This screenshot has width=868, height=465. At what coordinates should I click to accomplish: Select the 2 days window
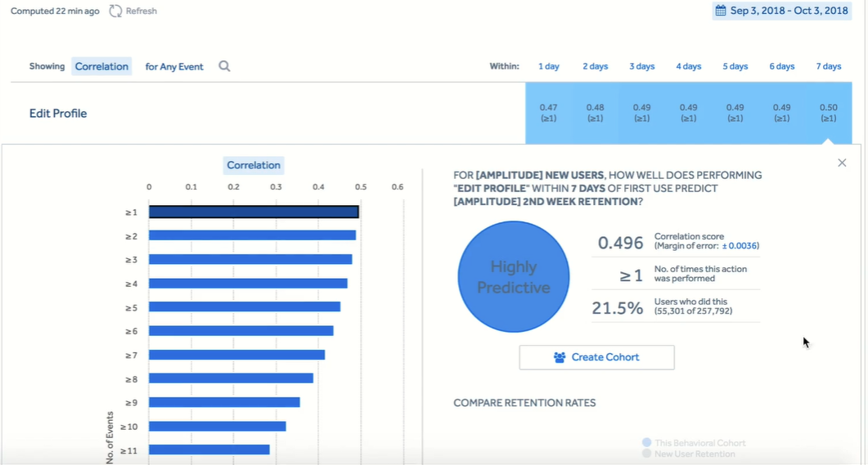click(x=595, y=66)
